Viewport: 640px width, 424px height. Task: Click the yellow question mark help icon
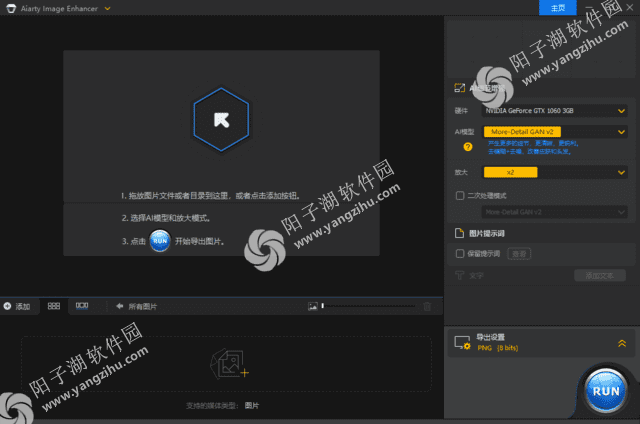tap(468, 147)
